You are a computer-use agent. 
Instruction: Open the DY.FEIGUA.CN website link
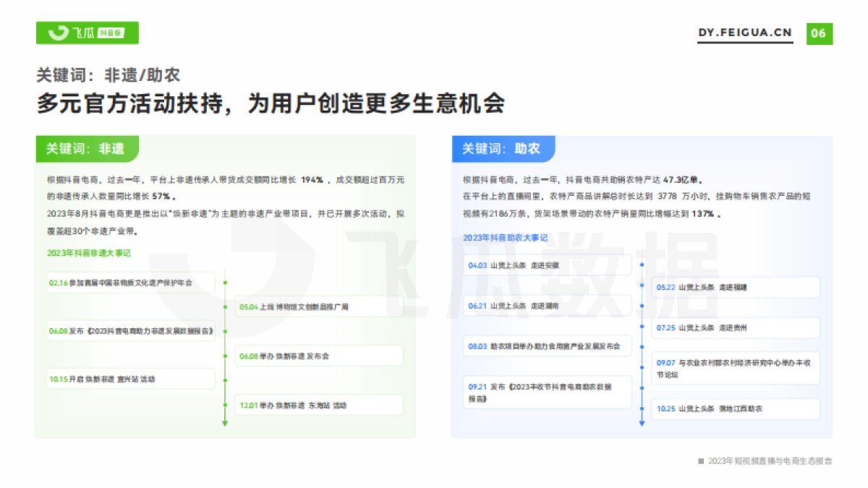click(745, 32)
